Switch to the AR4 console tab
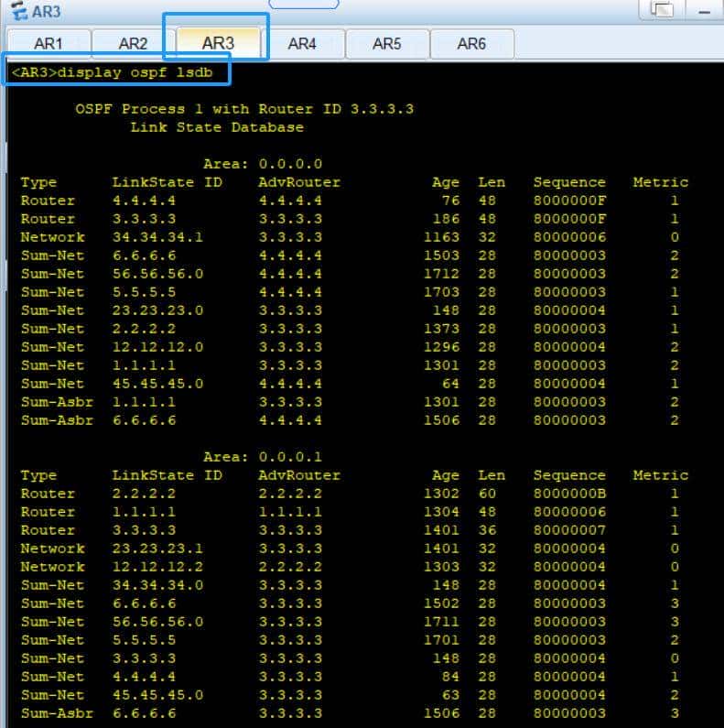 [302, 44]
